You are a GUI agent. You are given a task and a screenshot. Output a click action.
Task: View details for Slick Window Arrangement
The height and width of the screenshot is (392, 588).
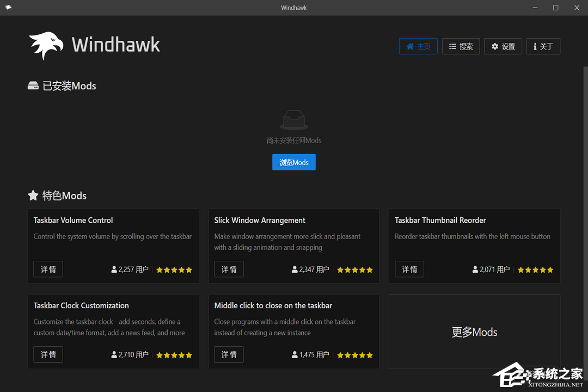click(x=229, y=269)
